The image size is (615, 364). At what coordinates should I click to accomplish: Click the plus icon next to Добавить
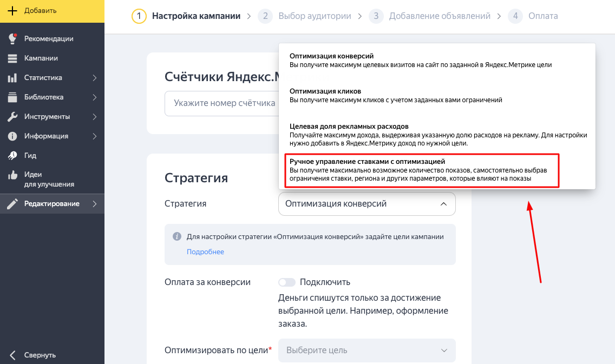(12, 11)
